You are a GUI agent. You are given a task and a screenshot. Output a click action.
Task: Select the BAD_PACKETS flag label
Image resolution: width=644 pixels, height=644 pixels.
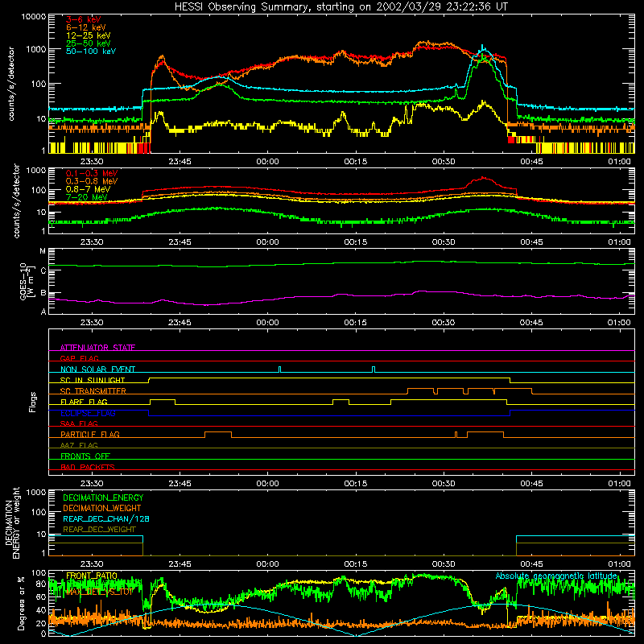tap(88, 467)
